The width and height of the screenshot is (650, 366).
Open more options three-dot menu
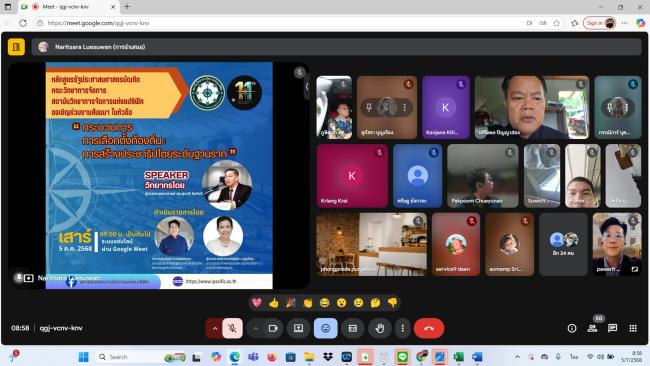403,328
